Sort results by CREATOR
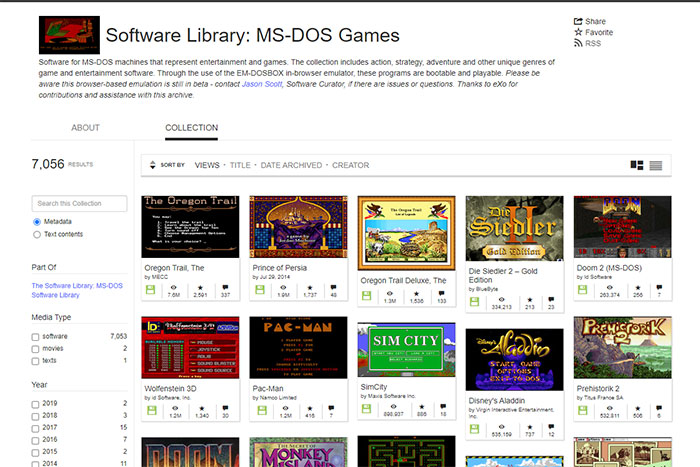The width and height of the screenshot is (700, 467). 350,165
